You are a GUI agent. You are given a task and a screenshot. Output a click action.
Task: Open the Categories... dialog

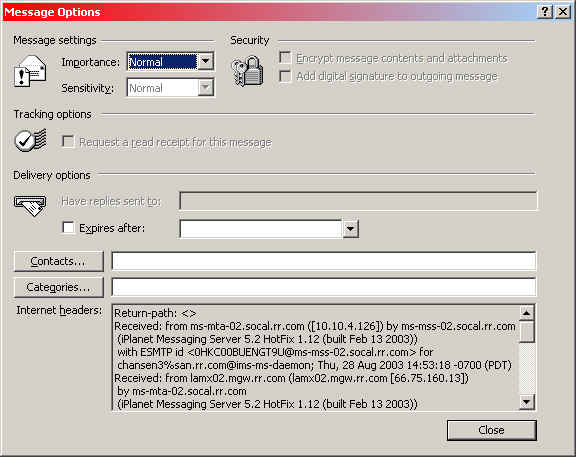coord(58,287)
